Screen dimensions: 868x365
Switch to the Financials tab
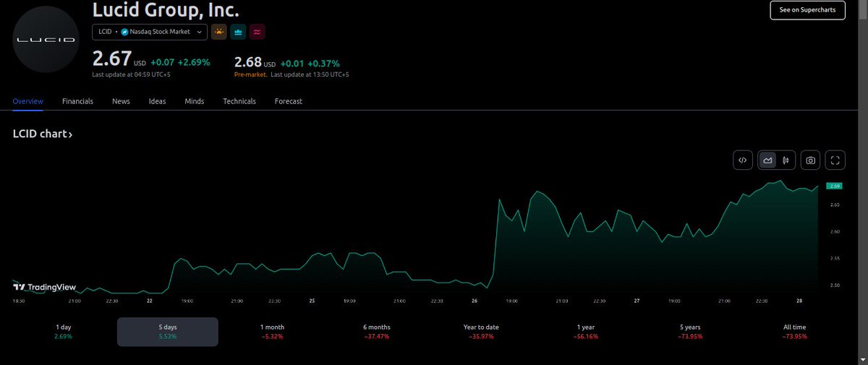click(77, 101)
